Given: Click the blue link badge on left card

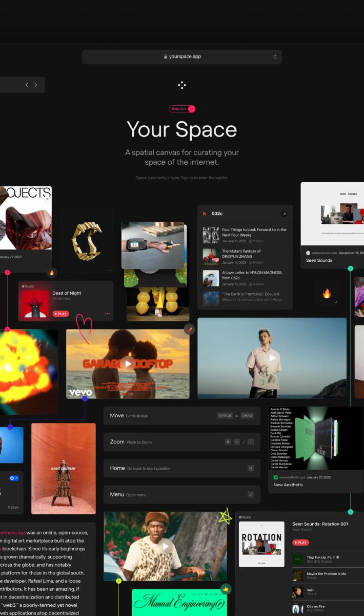Looking at the screenshot, I should [x=14, y=478].
